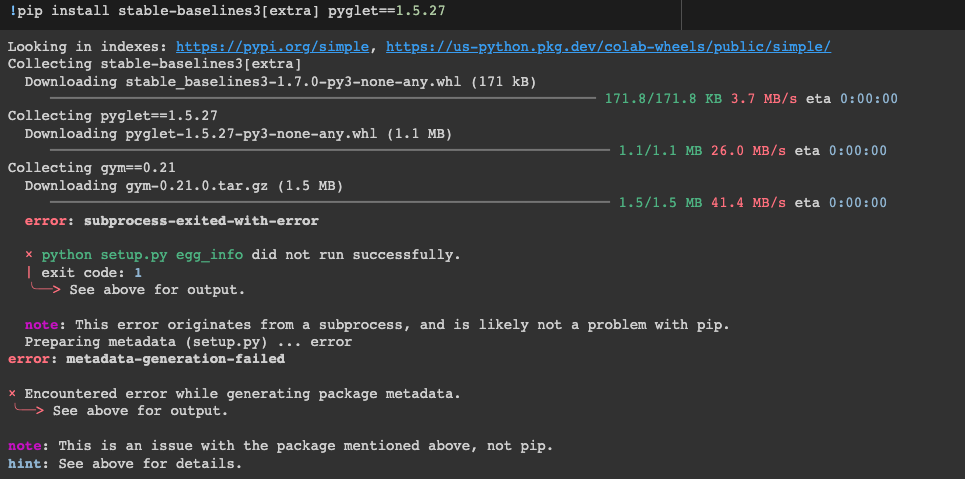Click into the pip install command cell
Image resolution: width=965 pixels, height=479 pixels.
[340, 12]
